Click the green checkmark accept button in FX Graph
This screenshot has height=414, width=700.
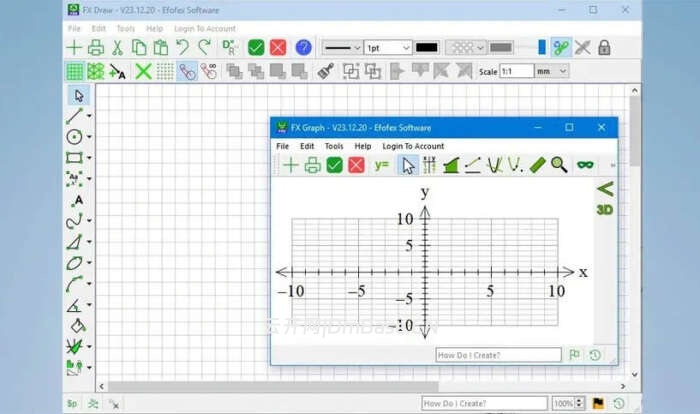tap(334, 165)
